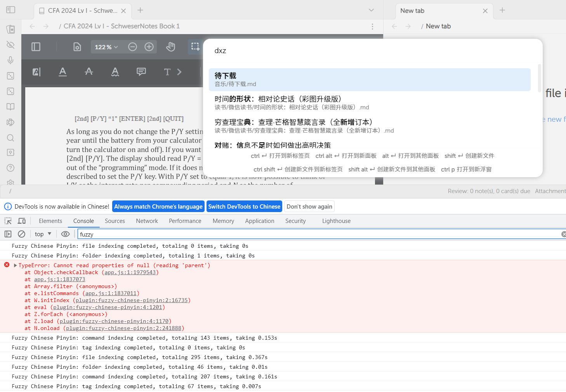This screenshot has height=392, width=566.
Task: Select the hand tool in the PDF toolbar
Action: point(170,47)
